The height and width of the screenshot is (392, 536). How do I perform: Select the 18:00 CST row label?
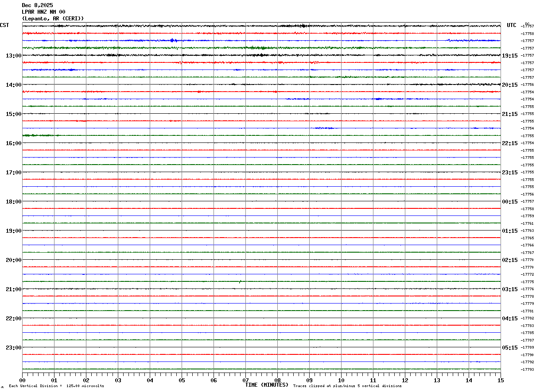pyautogui.click(x=14, y=202)
